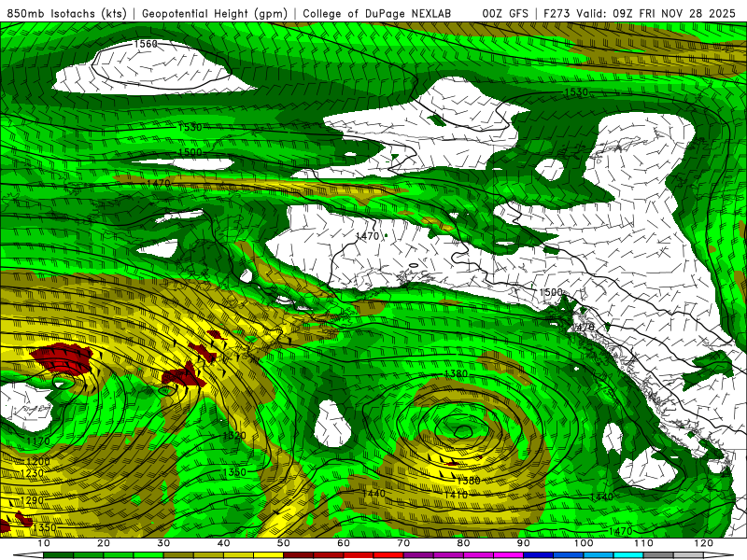Viewport: 747px width, 560px height.
Task: Click the color bar tick label 70
Action: click(403, 543)
